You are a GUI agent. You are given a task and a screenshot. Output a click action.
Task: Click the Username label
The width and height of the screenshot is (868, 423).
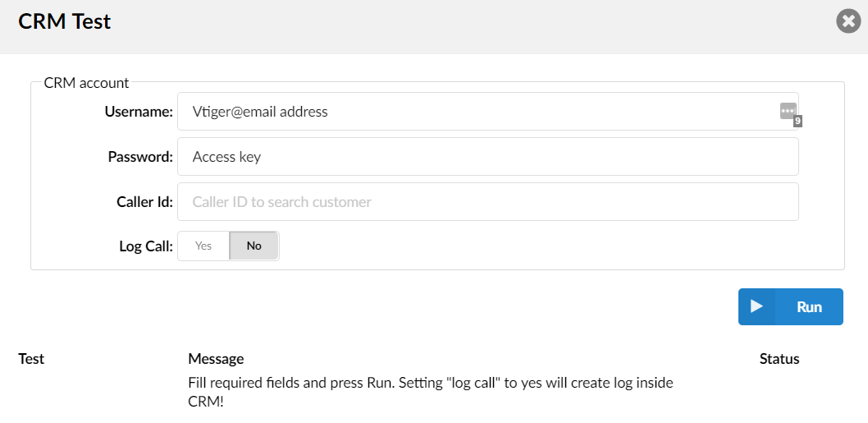coord(139,112)
